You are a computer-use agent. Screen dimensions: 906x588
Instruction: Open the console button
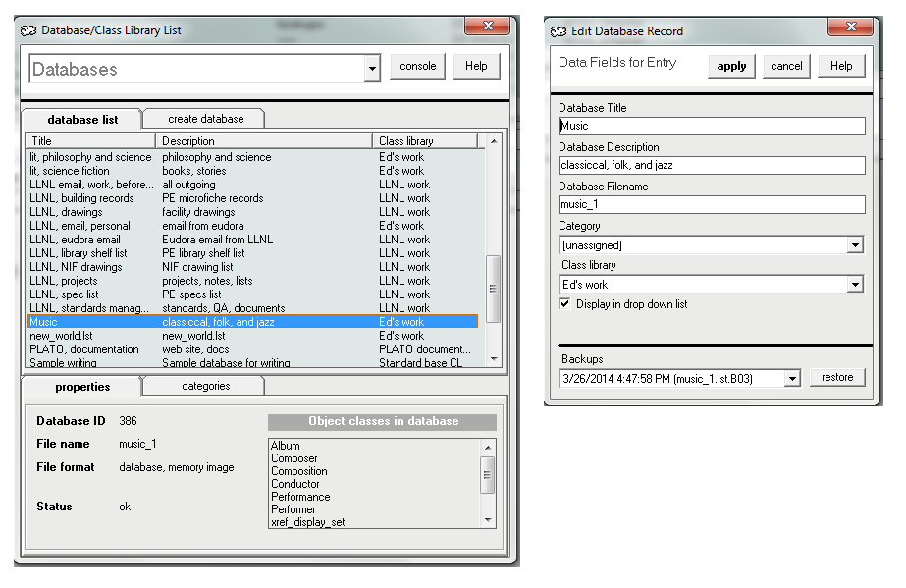pos(418,66)
